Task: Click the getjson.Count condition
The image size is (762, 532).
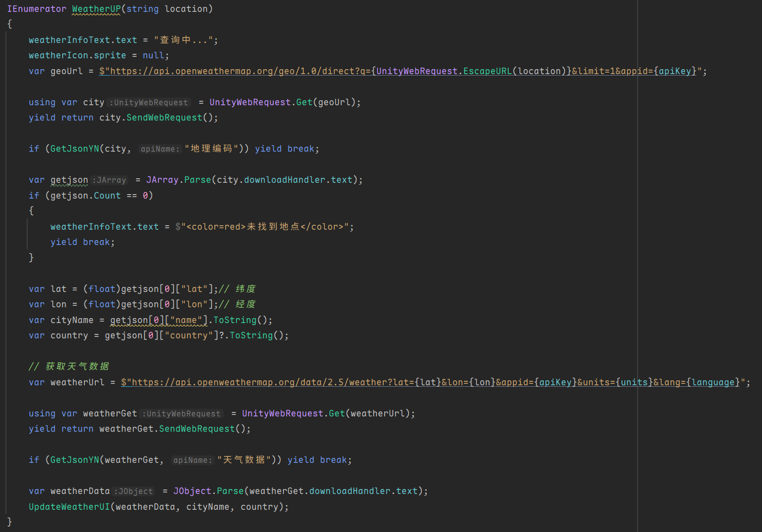Action: coord(85,196)
